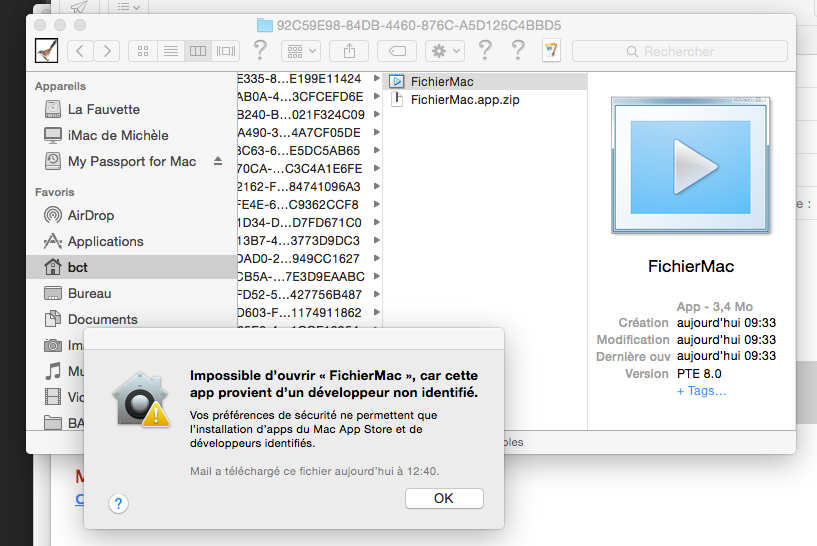
Task: Open the gear Action menu dropdown
Action: [443, 50]
